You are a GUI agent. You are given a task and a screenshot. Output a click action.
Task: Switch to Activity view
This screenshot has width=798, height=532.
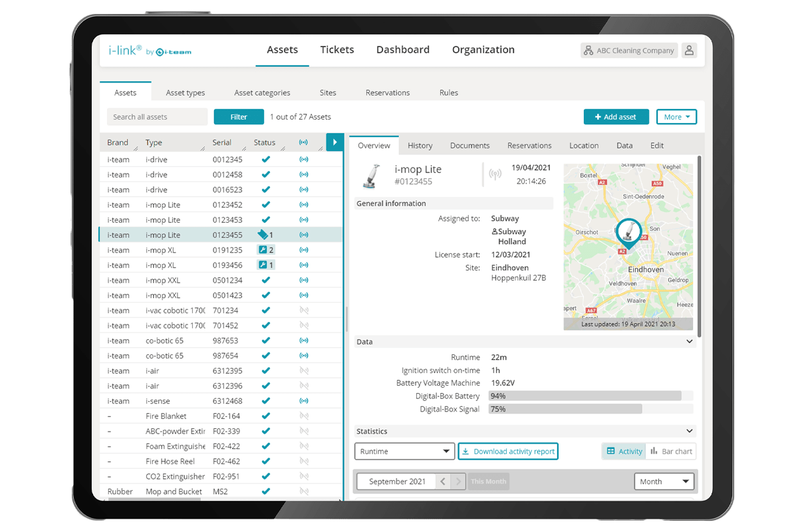624,452
